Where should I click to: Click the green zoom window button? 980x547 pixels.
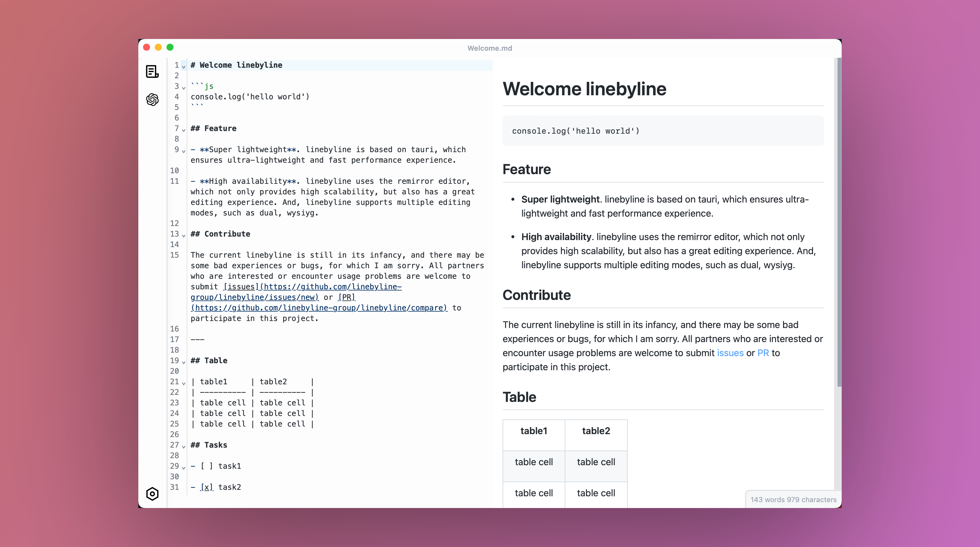click(170, 47)
